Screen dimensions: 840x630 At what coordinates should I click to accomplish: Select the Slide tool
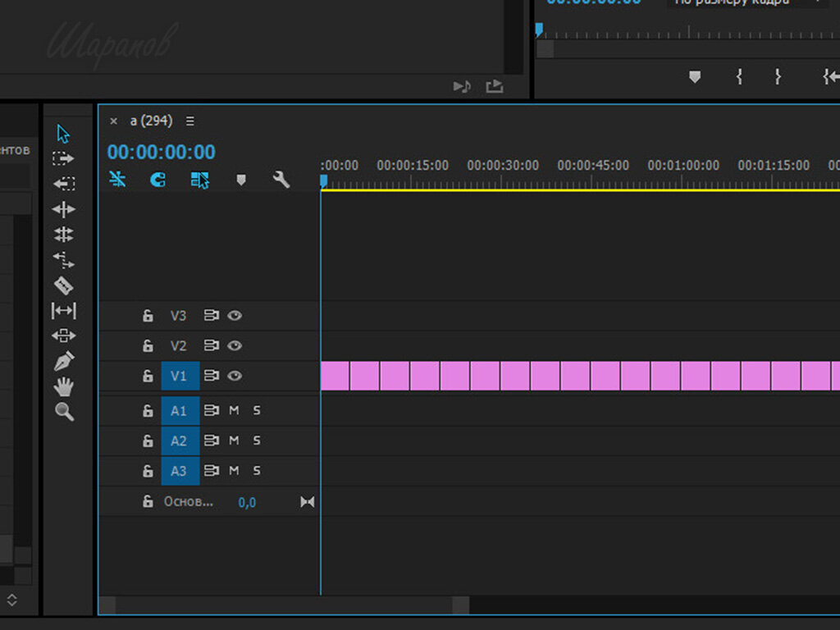(x=63, y=336)
